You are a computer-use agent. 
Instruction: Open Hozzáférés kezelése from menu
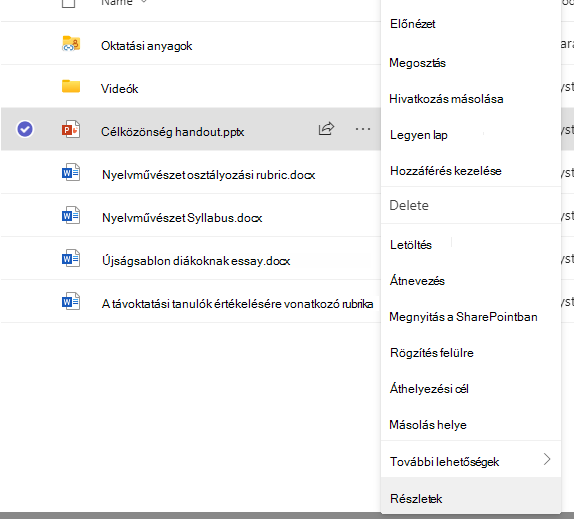coord(446,171)
